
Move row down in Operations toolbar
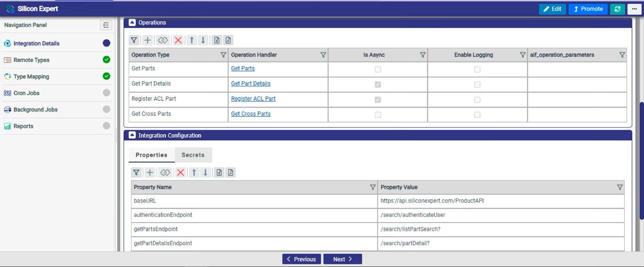203,40
